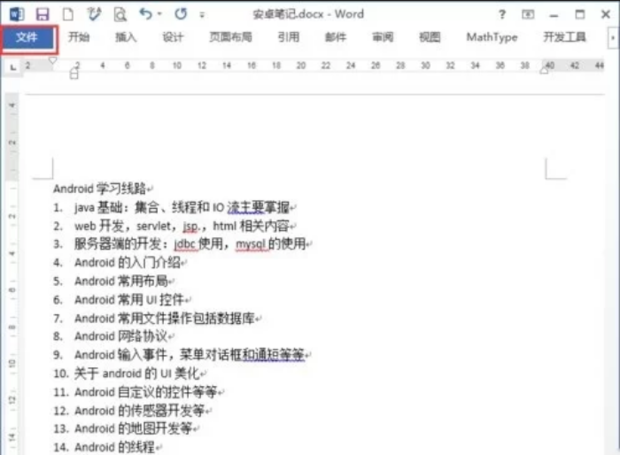
Task: Click the underlined word "jsp"
Action: point(191,227)
